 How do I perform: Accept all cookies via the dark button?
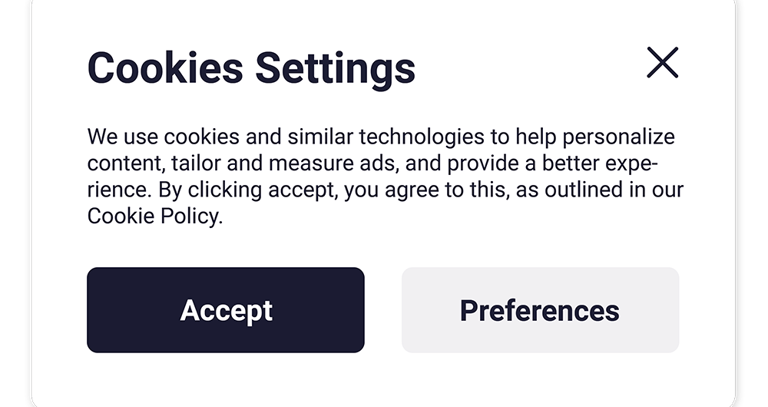point(225,310)
